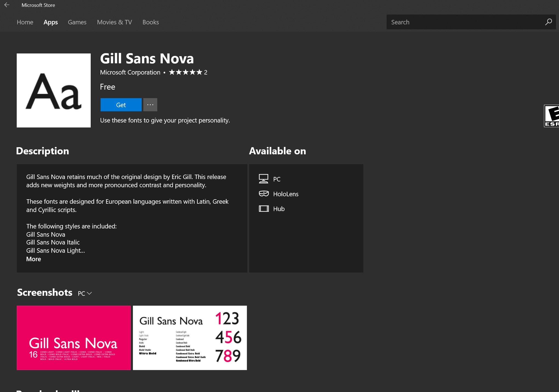559x392 pixels.
Task: Expand the Screenshots PC dropdown
Action: [85, 293]
